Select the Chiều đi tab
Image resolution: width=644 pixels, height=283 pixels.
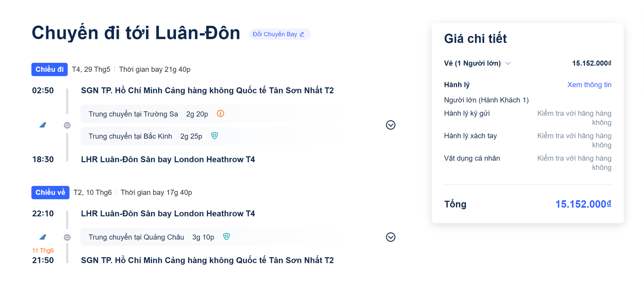click(49, 69)
